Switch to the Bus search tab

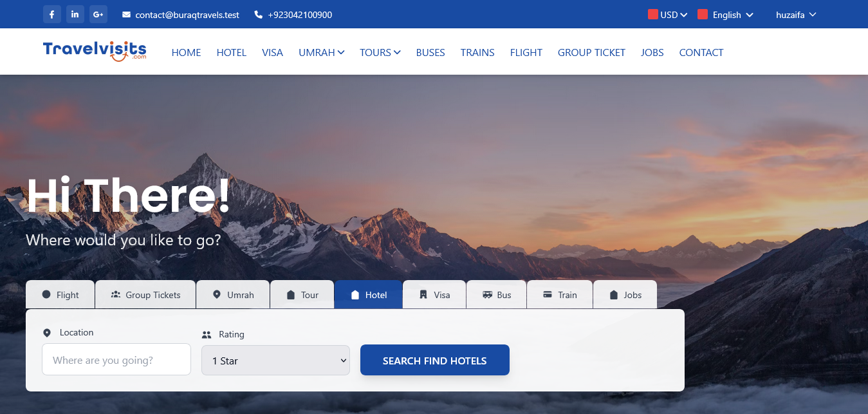[x=497, y=295]
